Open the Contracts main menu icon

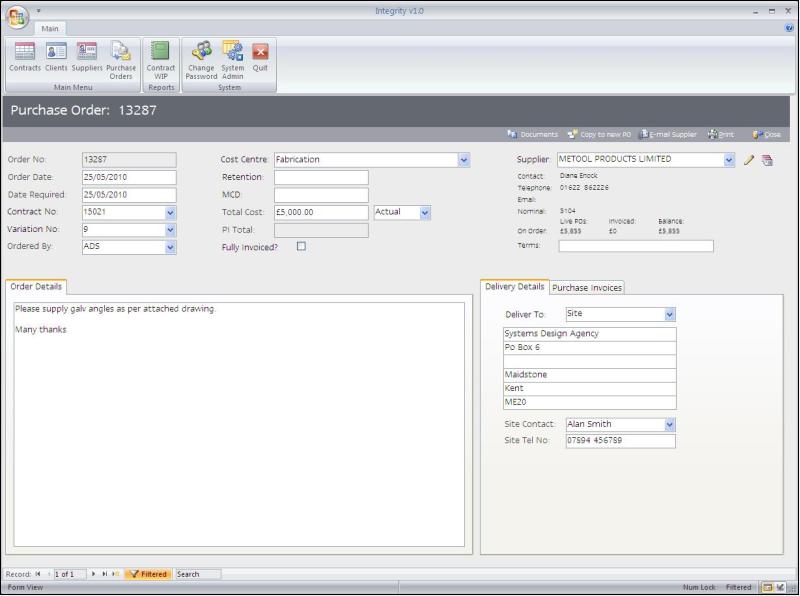[25, 58]
